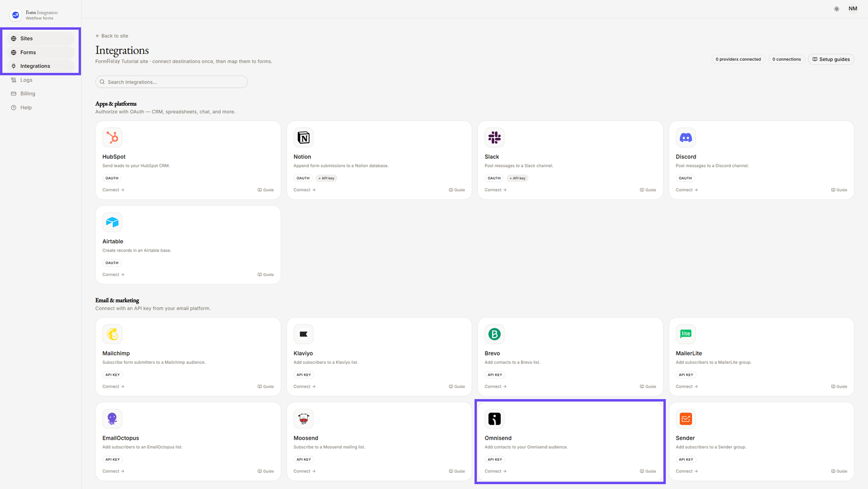The height and width of the screenshot is (489, 868).
Task: Open the Slack Guide
Action: coord(648,190)
